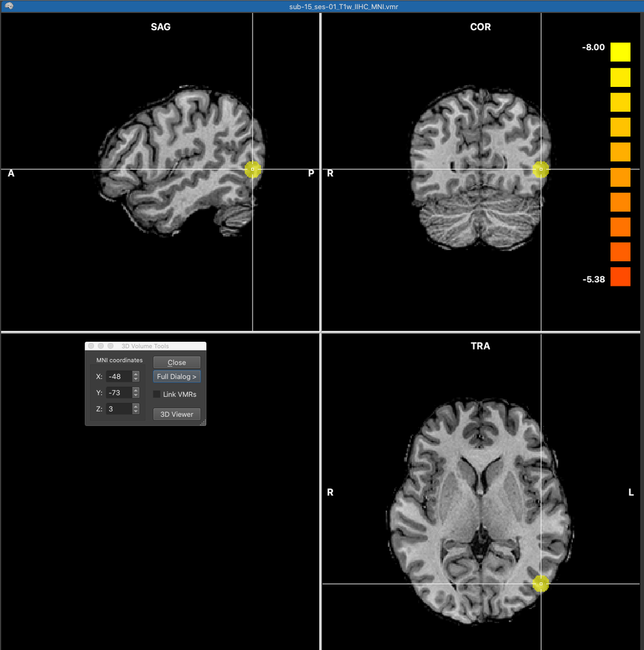Decrement the Z coordinate with the down arrow
Image resolution: width=644 pixels, height=650 pixels.
click(x=136, y=411)
